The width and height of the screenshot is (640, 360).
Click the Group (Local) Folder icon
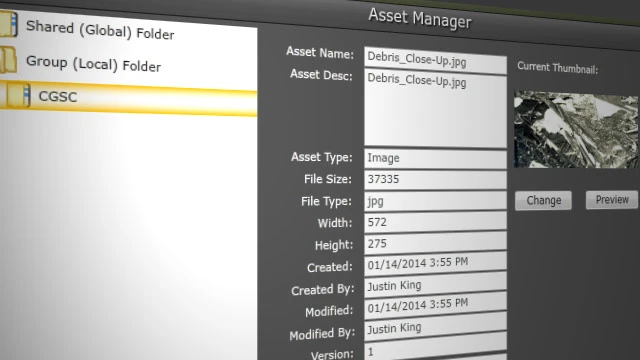click(8, 60)
